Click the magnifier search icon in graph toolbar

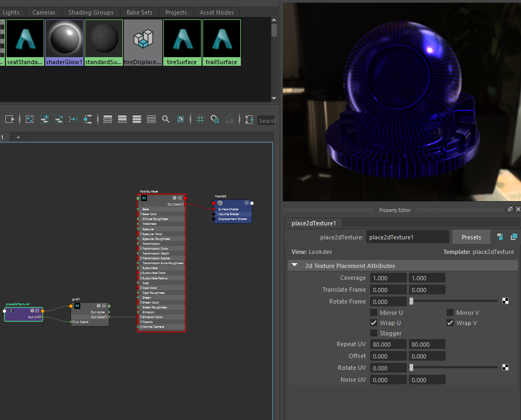pos(166,119)
